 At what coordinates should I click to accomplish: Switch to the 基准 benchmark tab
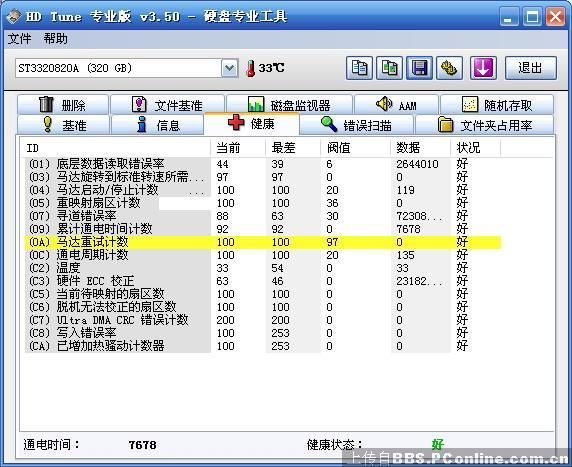coord(63,125)
